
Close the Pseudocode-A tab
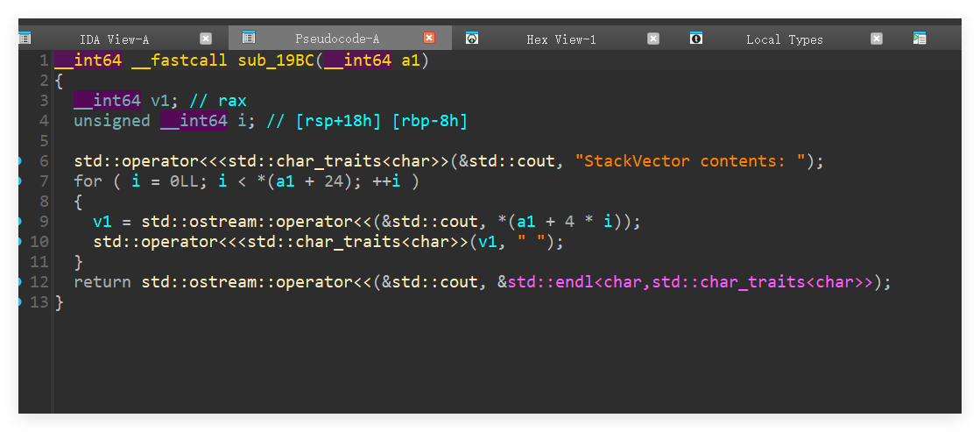click(x=429, y=39)
